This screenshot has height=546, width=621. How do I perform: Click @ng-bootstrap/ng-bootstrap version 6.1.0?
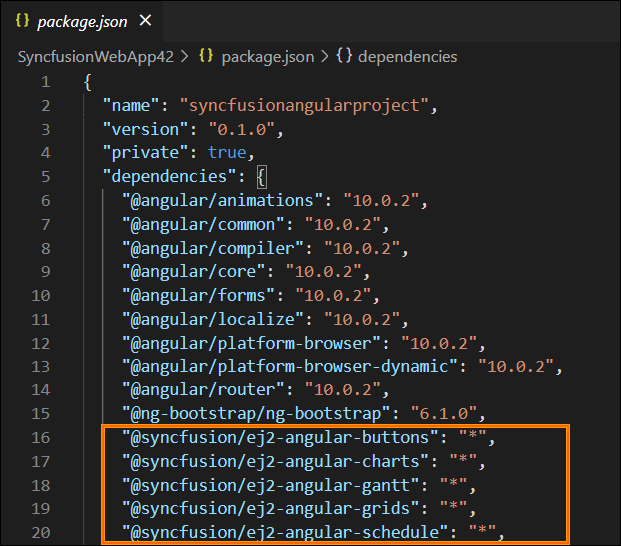coord(442,412)
